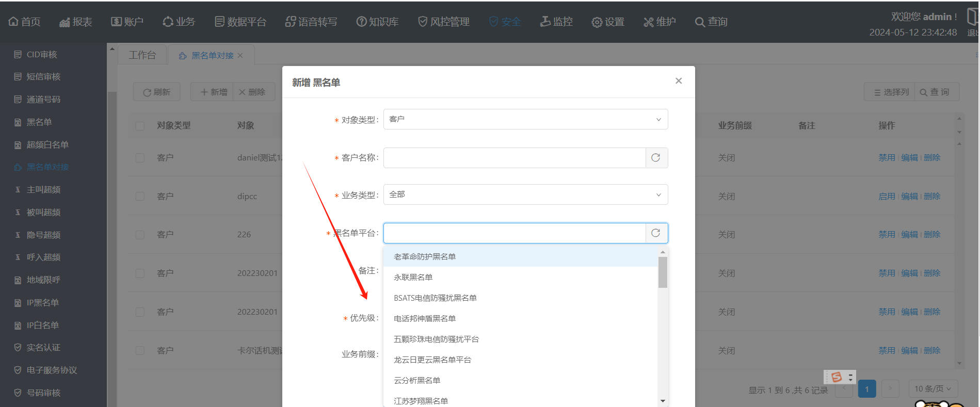Open 知识库 help menu
The width and height of the screenshot is (980, 407).
(377, 22)
